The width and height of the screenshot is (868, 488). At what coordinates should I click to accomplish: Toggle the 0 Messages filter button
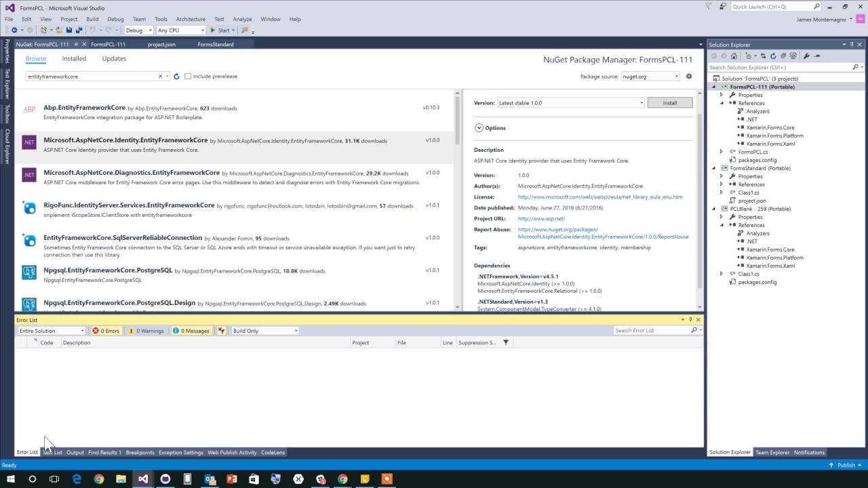click(191, 331)
